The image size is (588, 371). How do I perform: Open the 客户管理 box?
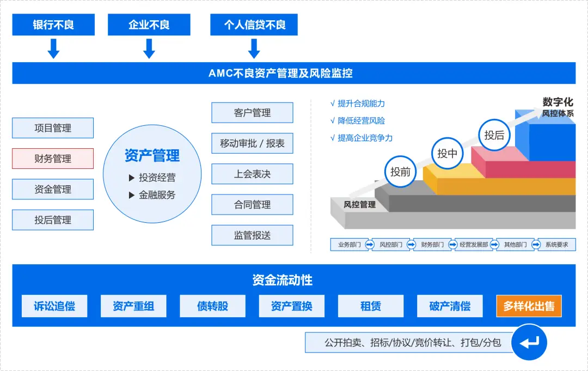(x=252, y=113)
